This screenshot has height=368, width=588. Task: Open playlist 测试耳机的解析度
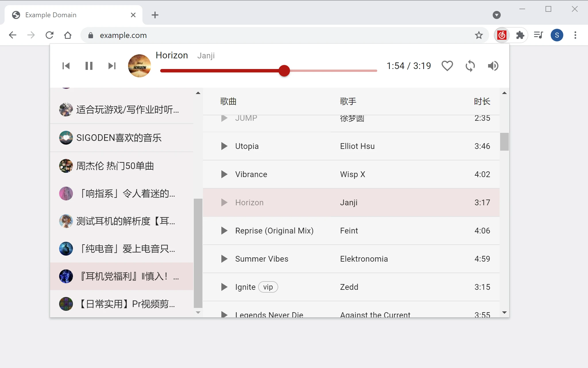[122, 221]
